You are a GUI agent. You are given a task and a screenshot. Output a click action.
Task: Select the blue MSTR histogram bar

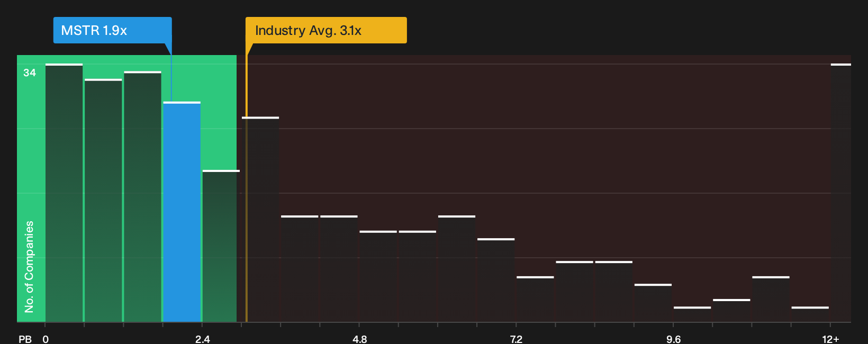pyautogui.click(x=182, y=212)
